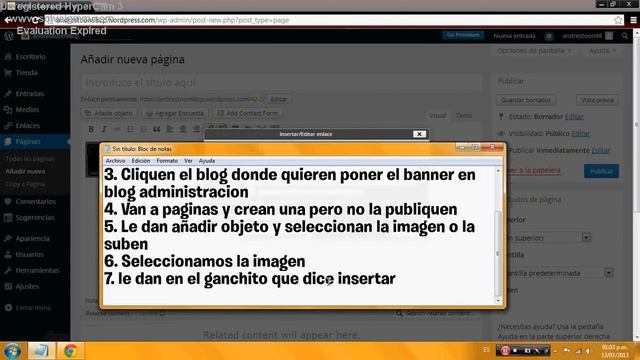Viewport: 640px width, 360px height.
Task: Click the Notepad vertical scrollbar thumb
Action: [498, 253]
